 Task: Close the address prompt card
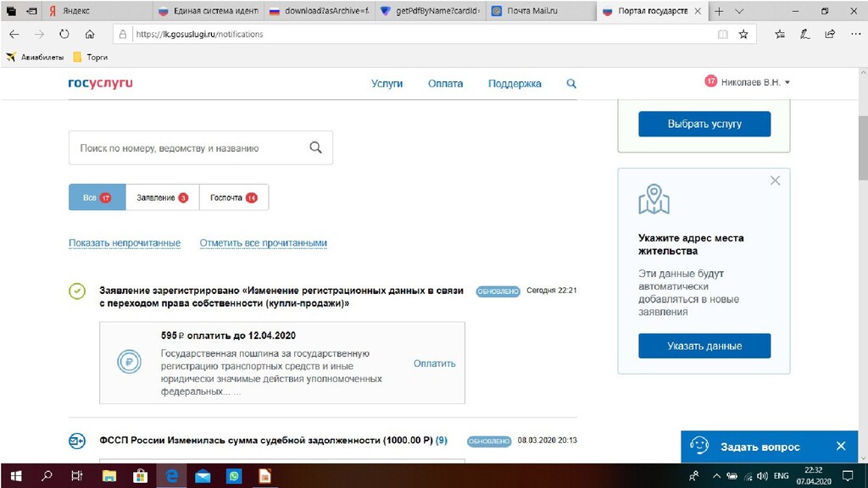[x=775, y=180]
